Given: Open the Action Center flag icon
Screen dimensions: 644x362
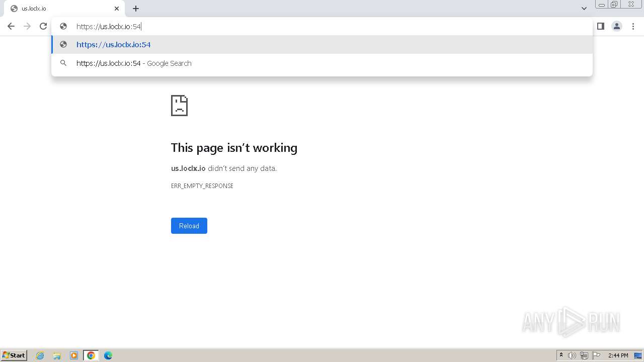Looking at the screenshot, I should tap(596, 355).
